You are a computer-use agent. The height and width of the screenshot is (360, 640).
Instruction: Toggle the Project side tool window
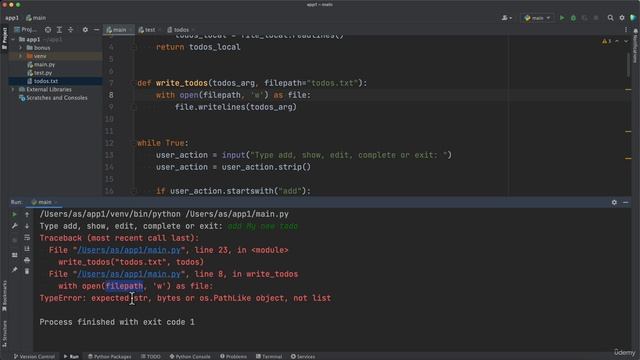click(x=4, y=38)
